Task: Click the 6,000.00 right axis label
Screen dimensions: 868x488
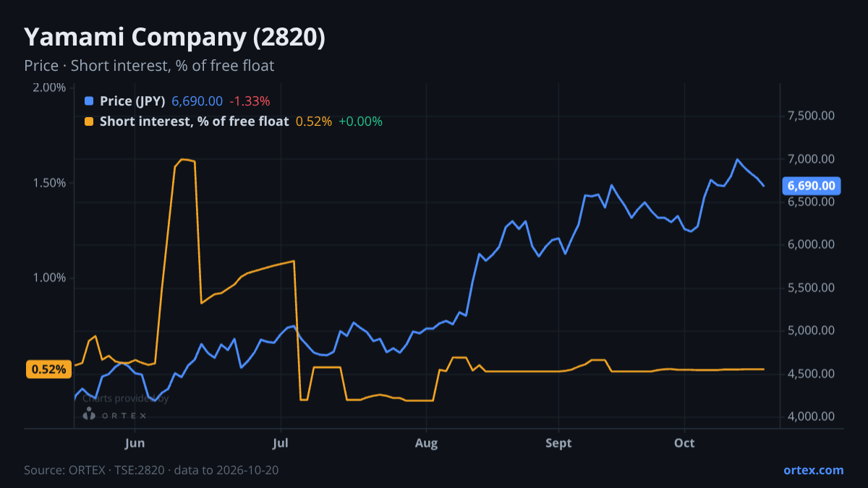Action: coord(811,244)
